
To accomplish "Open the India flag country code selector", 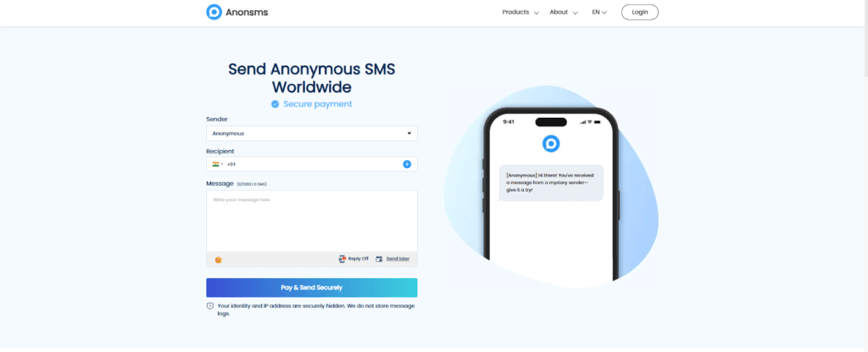I will (218, 164).
